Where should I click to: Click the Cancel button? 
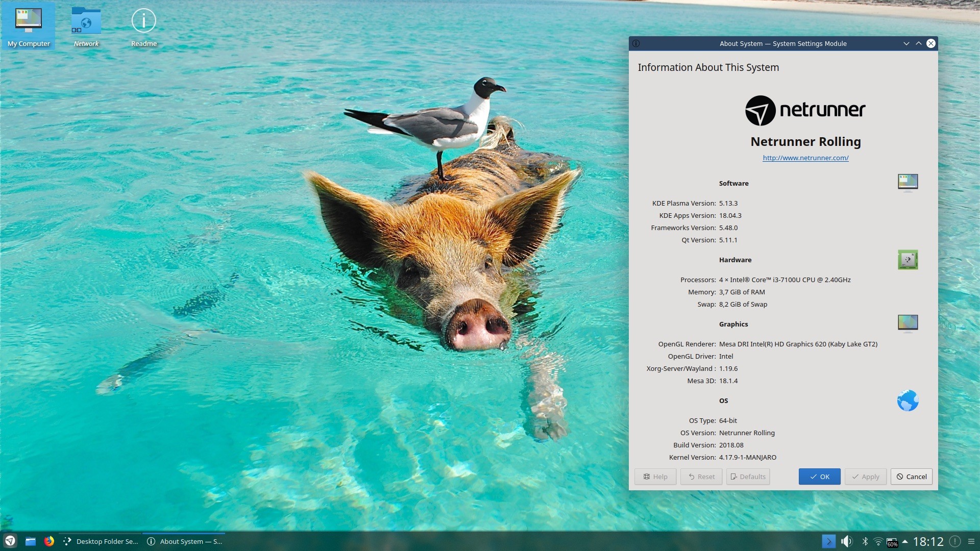click(x=912, y=477)
